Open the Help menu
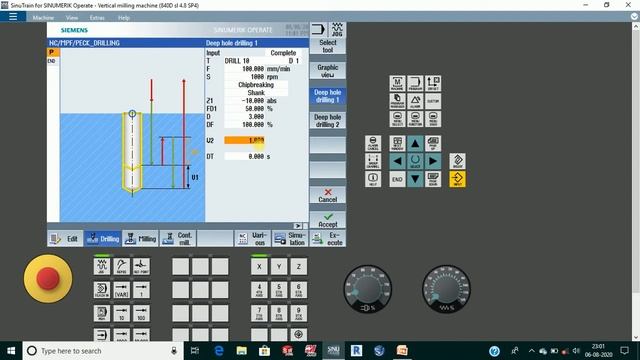The image size is (640, 360). (x=124, y=18)
